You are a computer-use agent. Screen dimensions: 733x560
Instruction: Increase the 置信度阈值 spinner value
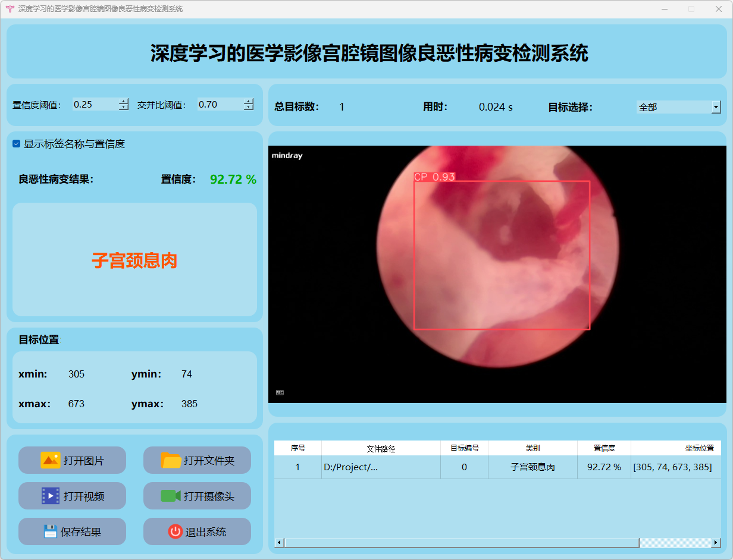click(x=123, y=101)
